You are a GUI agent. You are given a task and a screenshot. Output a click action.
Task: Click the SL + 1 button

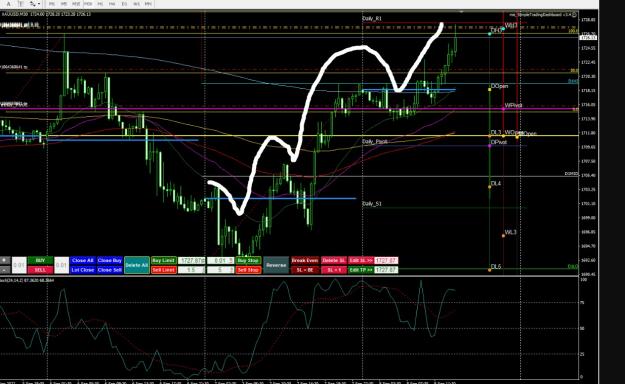[334, 270]
